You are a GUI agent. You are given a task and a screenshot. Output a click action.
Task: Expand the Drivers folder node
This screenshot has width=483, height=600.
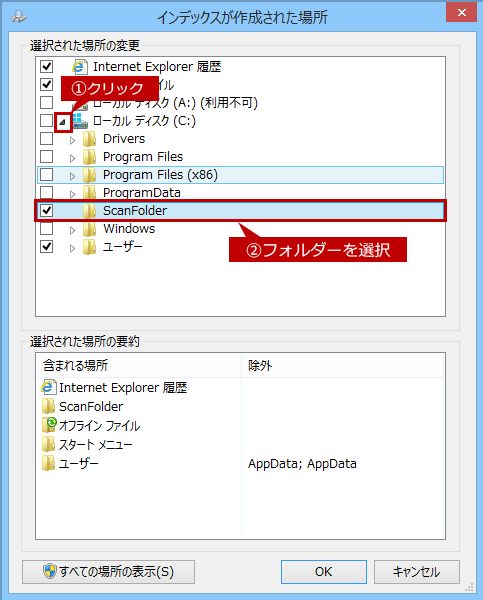[x=72, y=140]
